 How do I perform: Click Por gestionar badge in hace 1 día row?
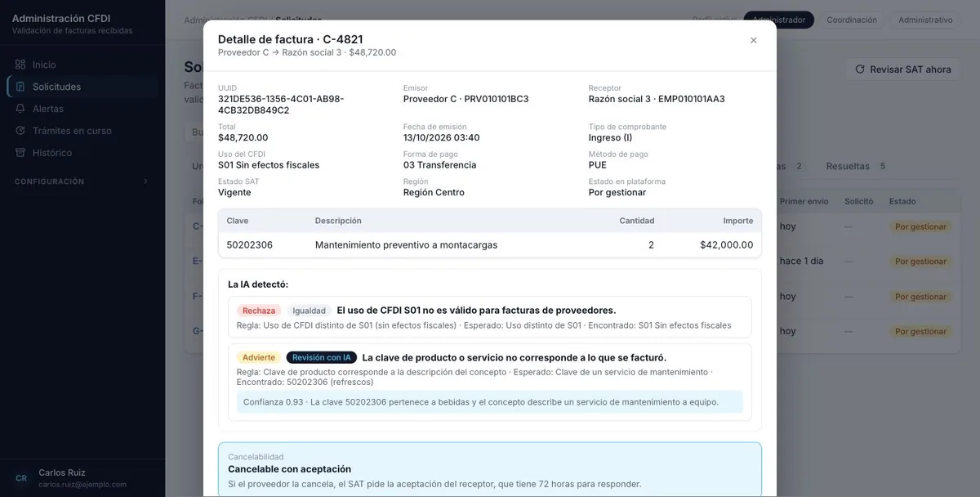click(x=920, y=262)
